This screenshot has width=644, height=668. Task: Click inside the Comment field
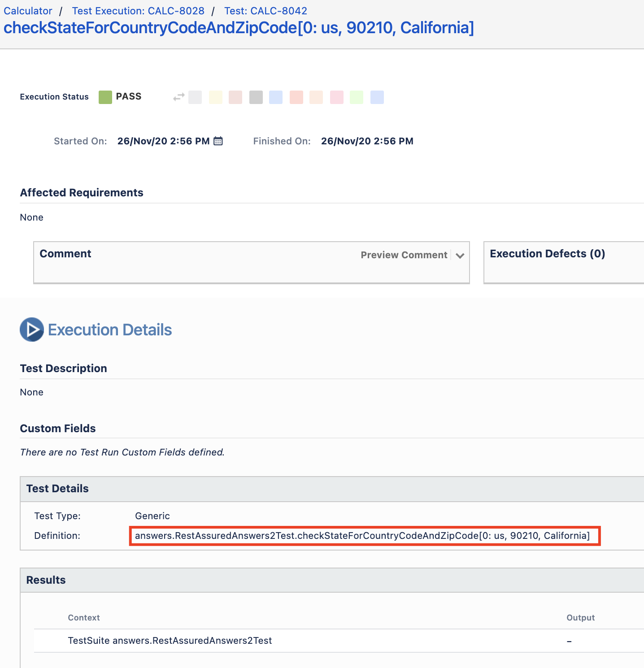point(252,263)
